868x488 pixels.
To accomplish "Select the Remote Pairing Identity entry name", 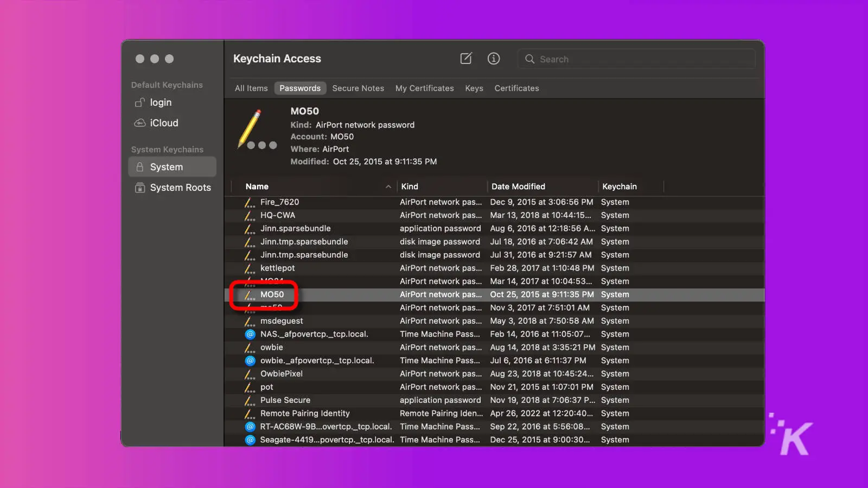I will coord(305,414).
